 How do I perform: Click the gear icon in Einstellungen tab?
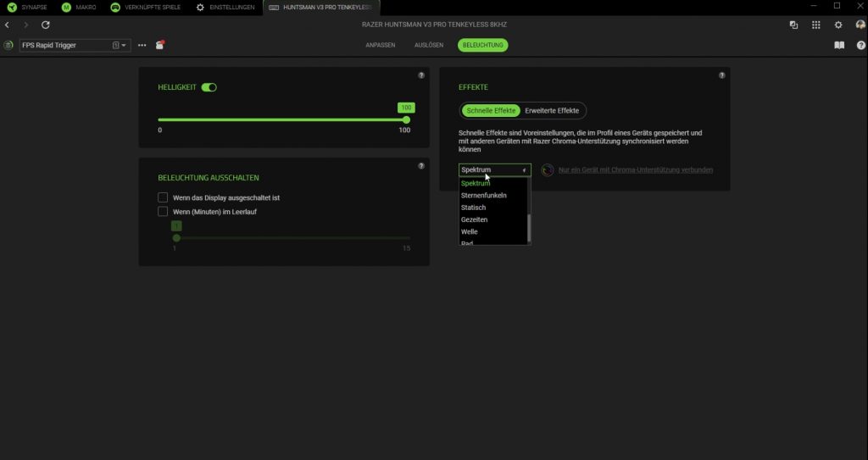tap(200, 7)
